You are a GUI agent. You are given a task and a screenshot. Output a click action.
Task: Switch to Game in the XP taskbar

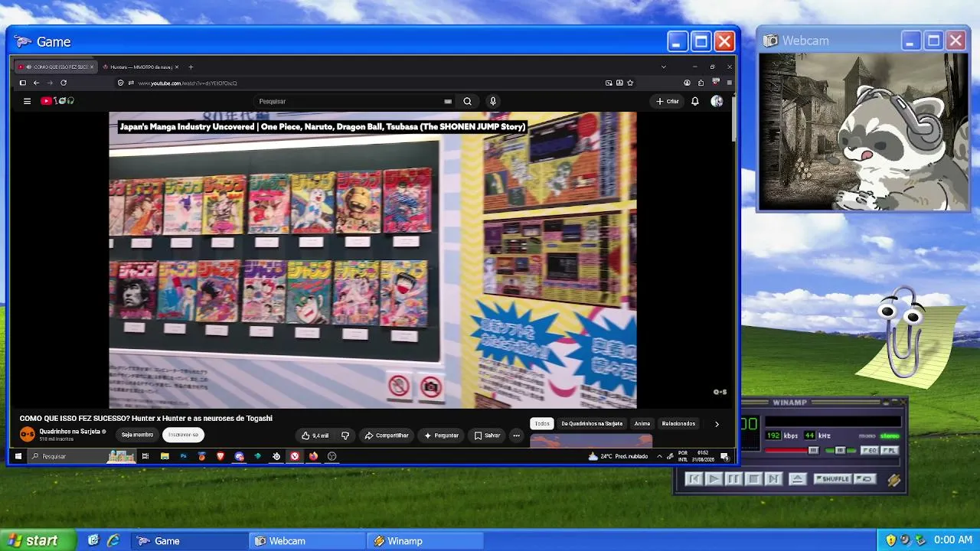tap(188, 540)
